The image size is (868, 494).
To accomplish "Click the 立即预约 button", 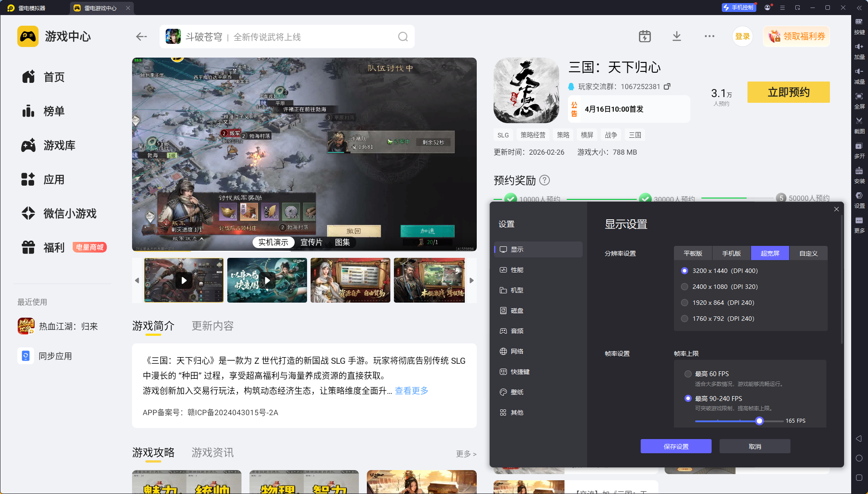I will coord(789,92).
